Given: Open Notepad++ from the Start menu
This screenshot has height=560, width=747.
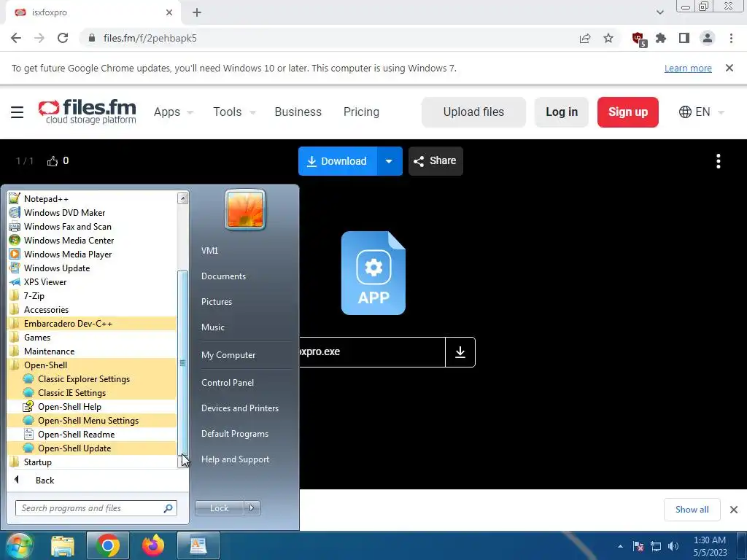Looking at the screenshot, I should [92, 198].
